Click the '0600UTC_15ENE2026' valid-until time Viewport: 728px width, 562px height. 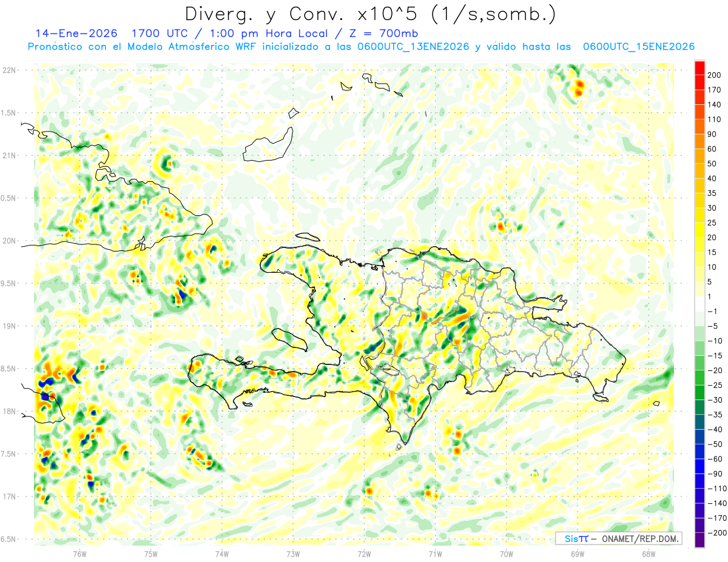click(638, 47)
